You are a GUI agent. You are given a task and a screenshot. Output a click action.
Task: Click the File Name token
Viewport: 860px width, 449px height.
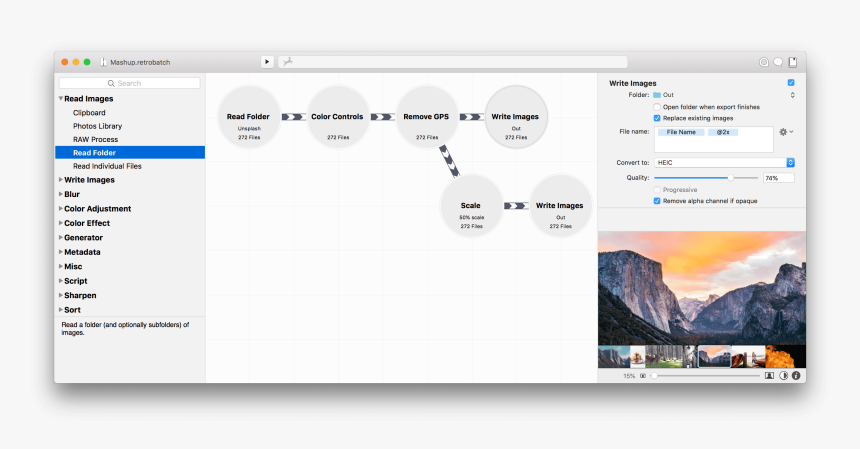pyautogui.click(x=681, y=132)
